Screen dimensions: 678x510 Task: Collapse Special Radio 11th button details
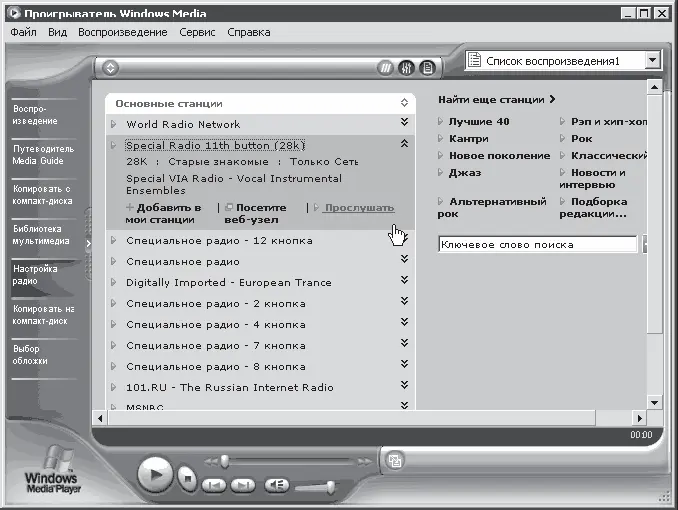click(x=404, y=144)
